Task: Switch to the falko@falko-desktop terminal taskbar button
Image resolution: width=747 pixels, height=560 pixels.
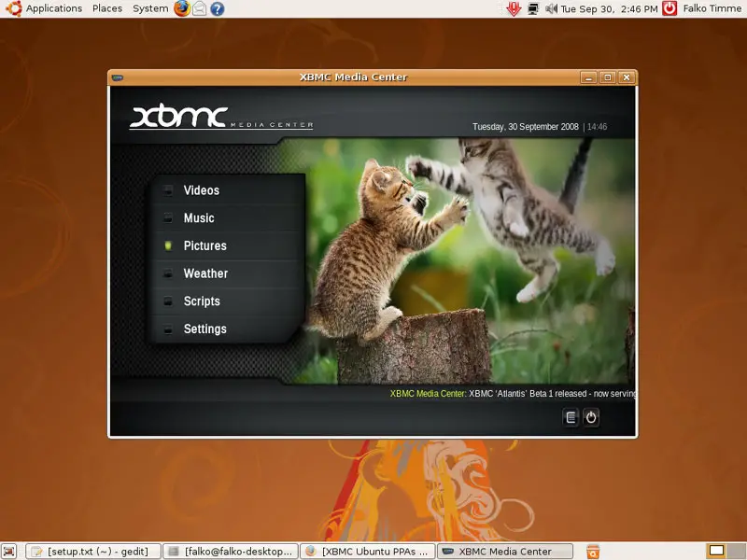Action: pos(231,552)
